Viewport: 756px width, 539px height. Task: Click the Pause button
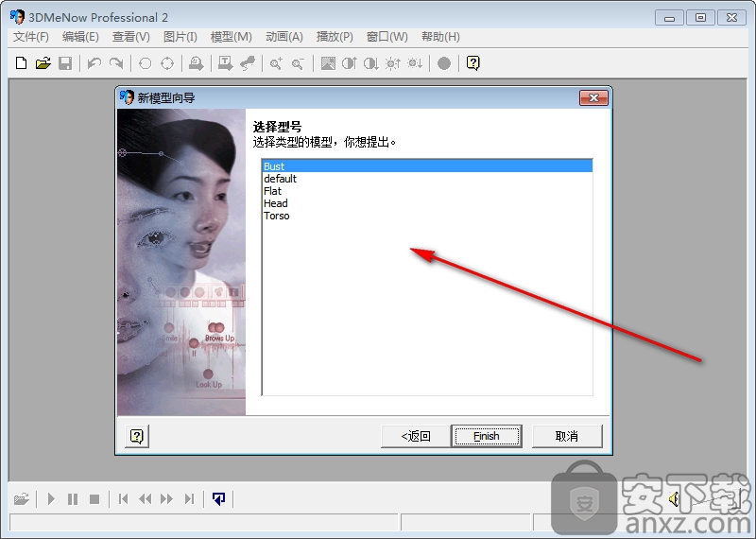tap(73, 498)
